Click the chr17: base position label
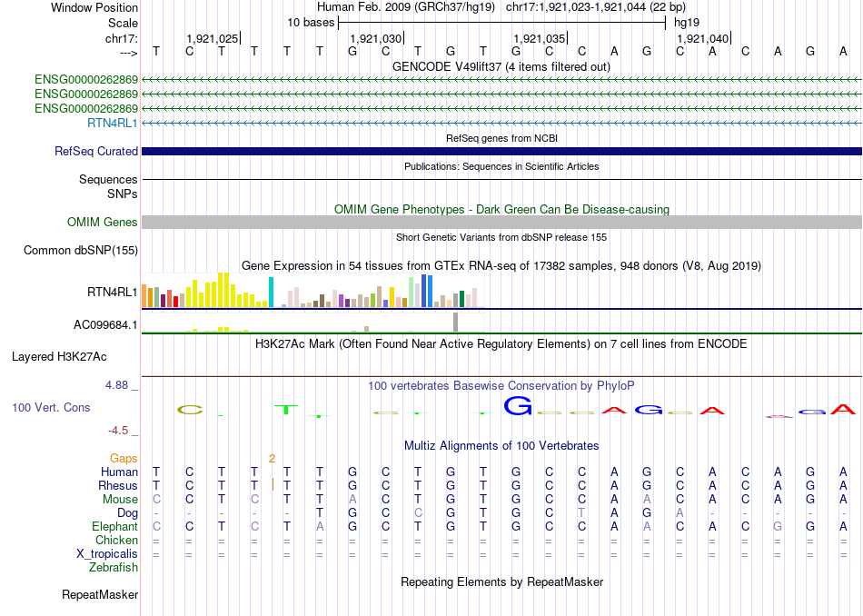863x616 pixels. (x=121, y=38)
